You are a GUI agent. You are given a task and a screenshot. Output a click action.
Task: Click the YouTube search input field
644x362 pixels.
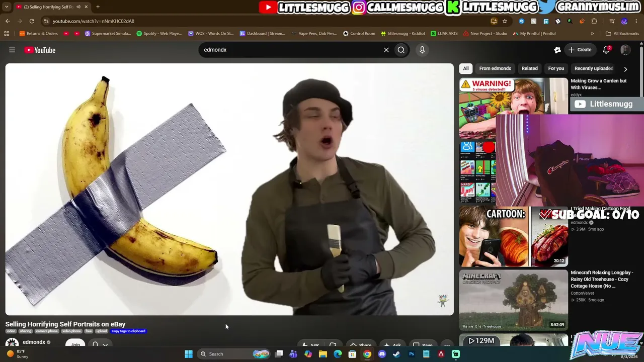click(x=291, y=50)
